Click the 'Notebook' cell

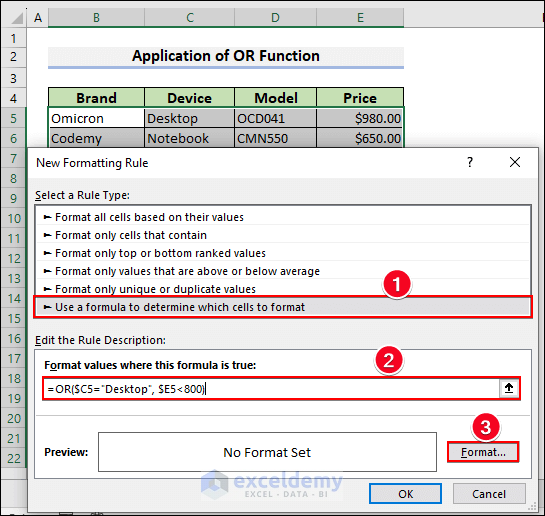[189, 138]
